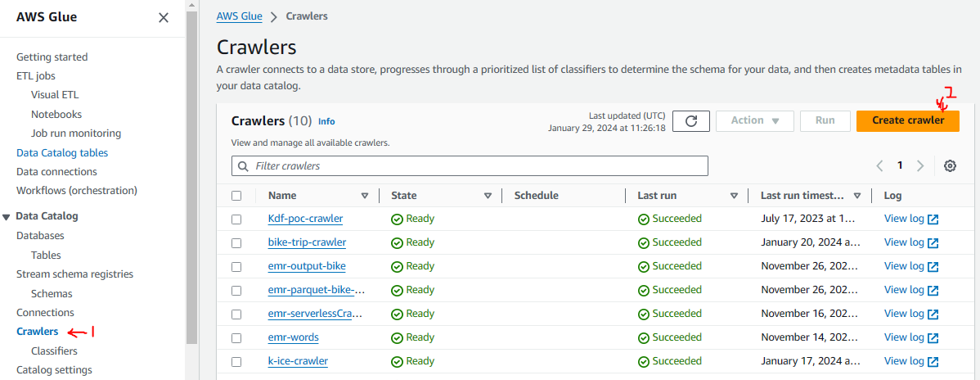Check the emr-output-bike row checkbox
The width and height of the screenshot is (980, 380).
tap(236, 267)
